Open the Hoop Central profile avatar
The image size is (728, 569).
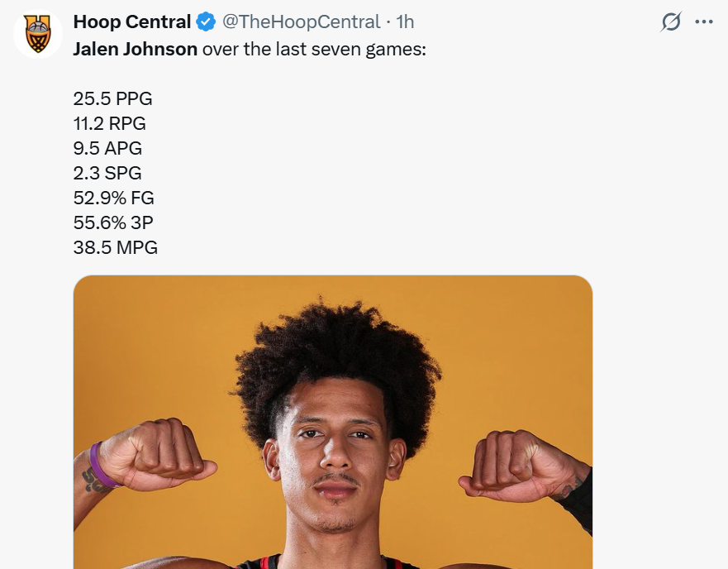pyautogui.click(x=38, y=34)
